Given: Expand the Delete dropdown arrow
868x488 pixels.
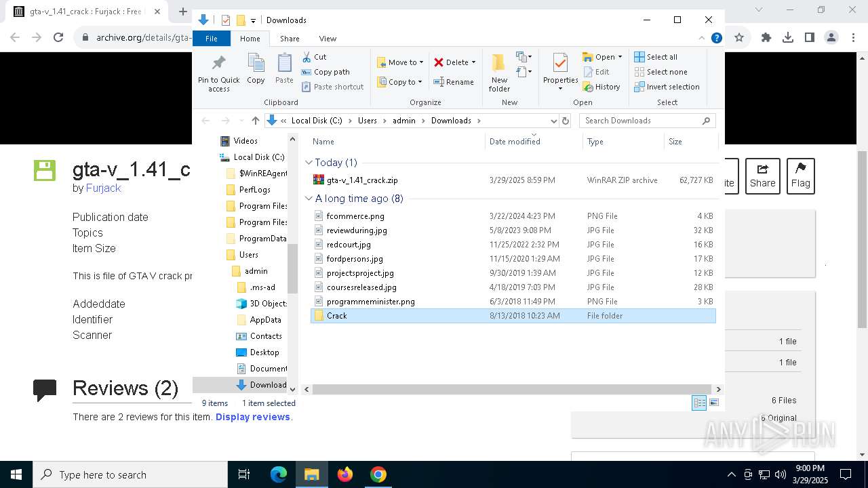Looking at the screenshot, I should [473, 62].
